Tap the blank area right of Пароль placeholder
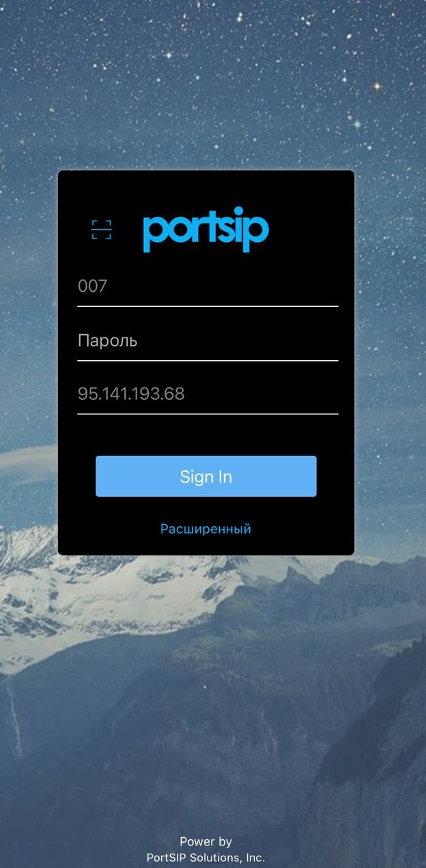Screen dimensions: 426x868 click(x=239, y=340)
